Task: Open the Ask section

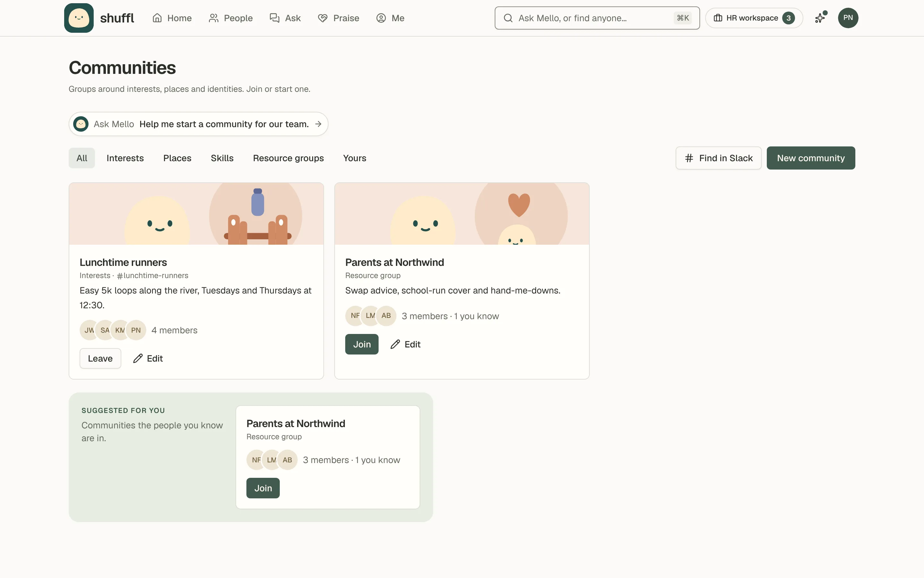Action: click(x=285, y=18)
